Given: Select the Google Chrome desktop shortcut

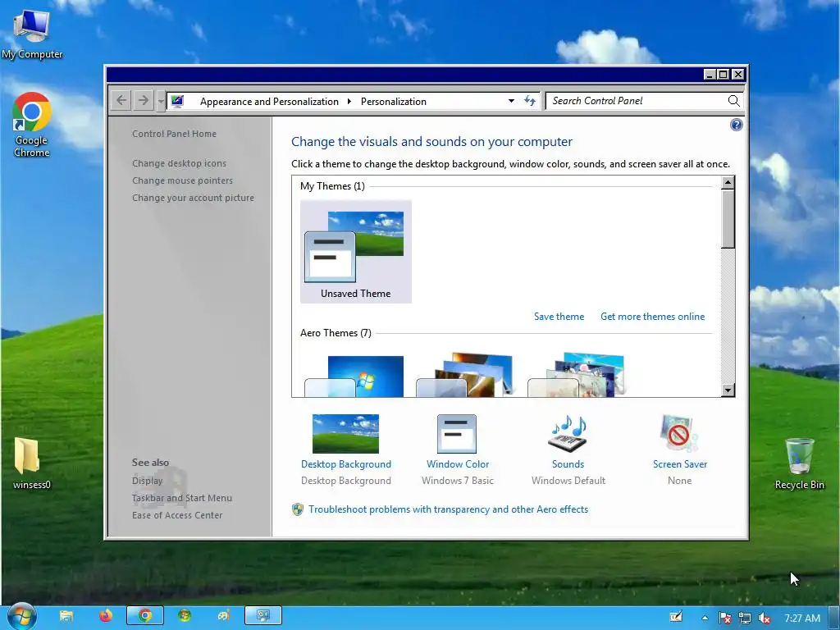Looking at the screenshot, I should pos(32,126).
